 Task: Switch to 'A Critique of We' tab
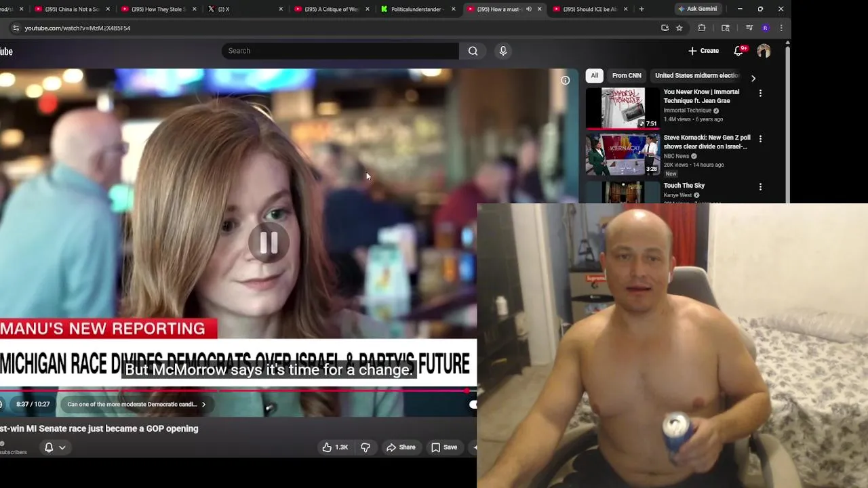331,9
